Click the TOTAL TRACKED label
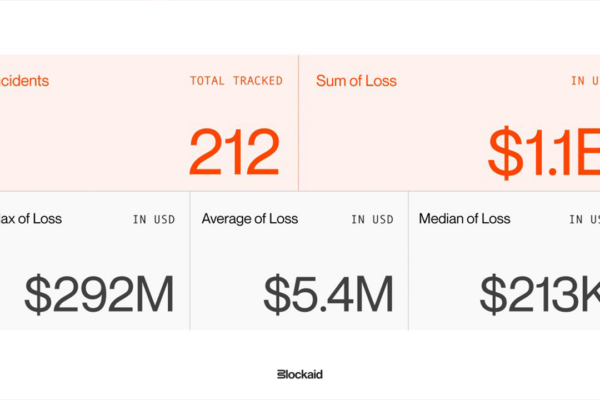Image resolution: width=600 pixels, height=400 pixels. click(236, 81)
